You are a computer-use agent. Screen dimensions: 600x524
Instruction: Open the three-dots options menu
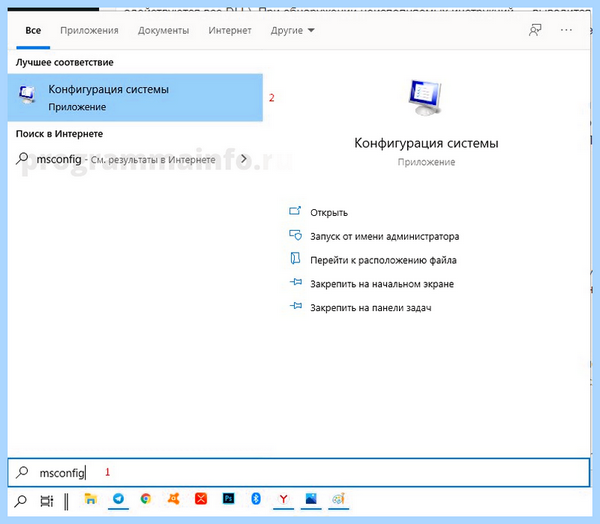click(x=566, y=30)
